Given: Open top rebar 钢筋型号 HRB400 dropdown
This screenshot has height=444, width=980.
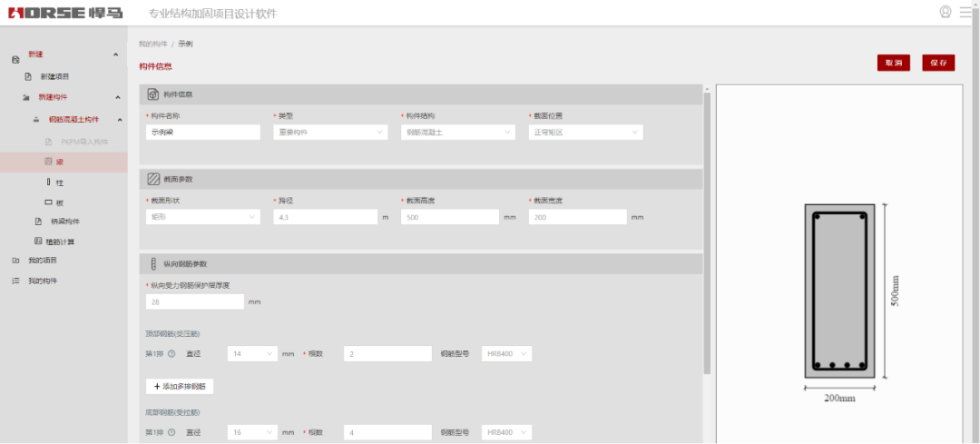Looking at the screenshot, I should pos(507,354).
